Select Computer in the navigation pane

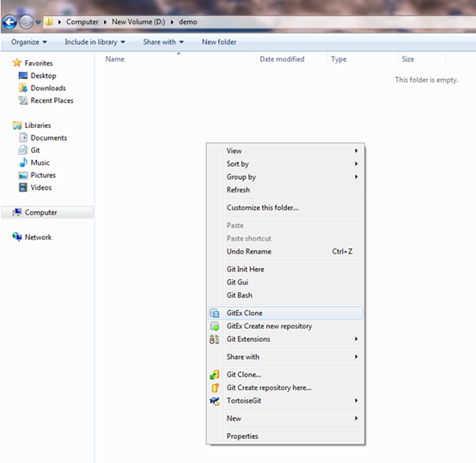pyautogui.click(x=47, y=212)
